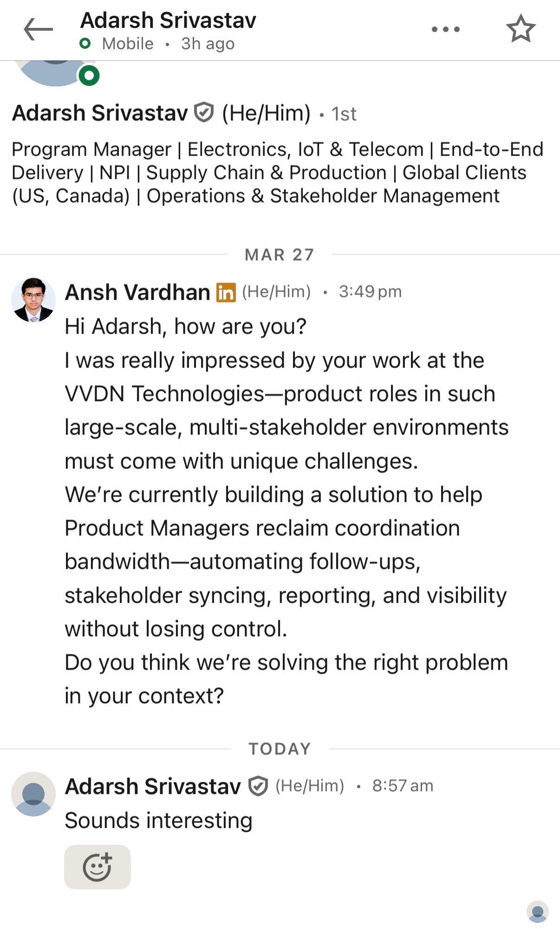The height and width of the screenshot is (929, 560).
Task: Click Adarsh Srivastav's name in the profile card
Action: click(100, 113)
